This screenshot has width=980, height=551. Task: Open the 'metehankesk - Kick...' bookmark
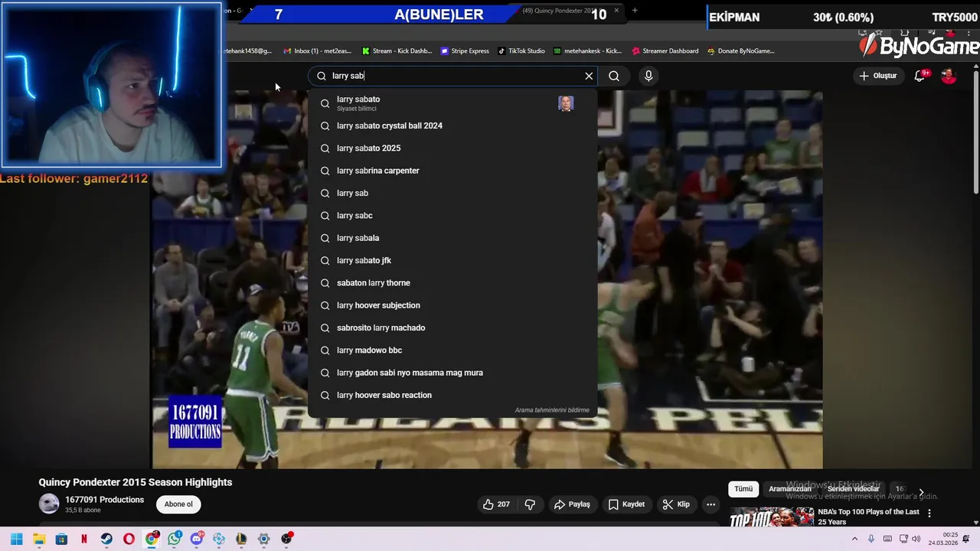[x=587, y=51]
